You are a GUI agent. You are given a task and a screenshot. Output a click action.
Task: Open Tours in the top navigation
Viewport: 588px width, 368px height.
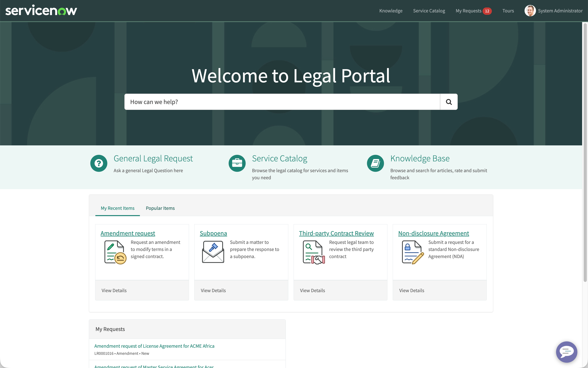pyautogui.click(x=508, y=11)
